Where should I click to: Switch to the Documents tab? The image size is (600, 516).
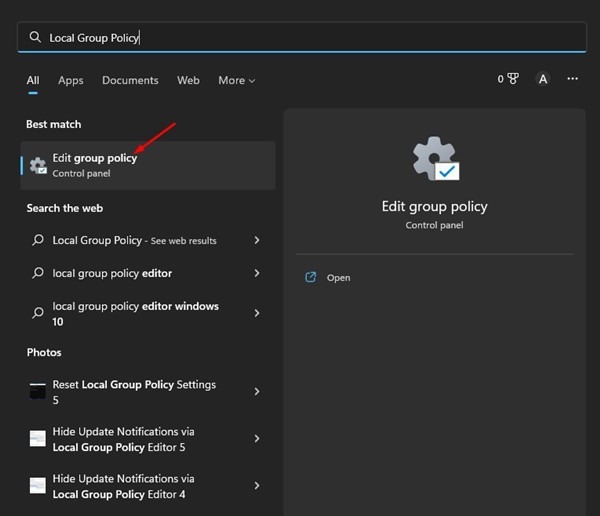[130, 80]
